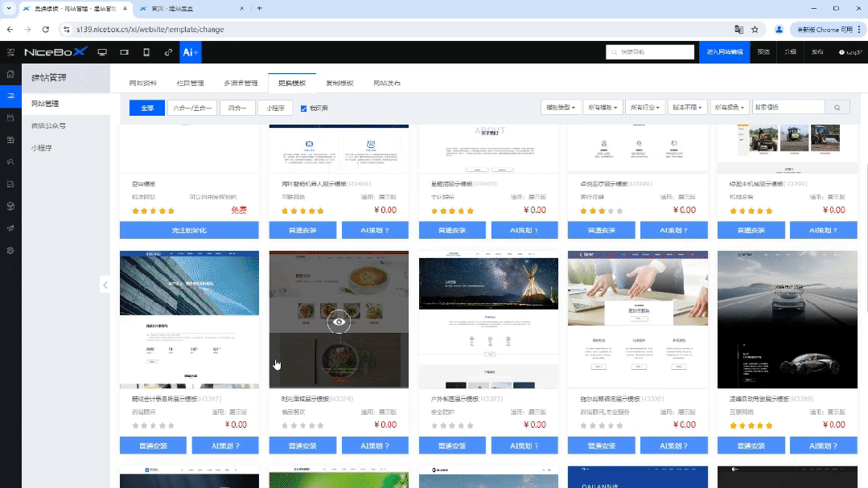Click the tablet preview icon in top toolbar

[x=123, y=52]
